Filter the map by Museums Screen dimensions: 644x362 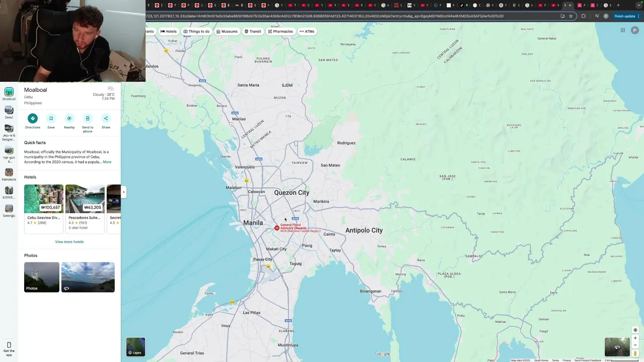point(227,31)
